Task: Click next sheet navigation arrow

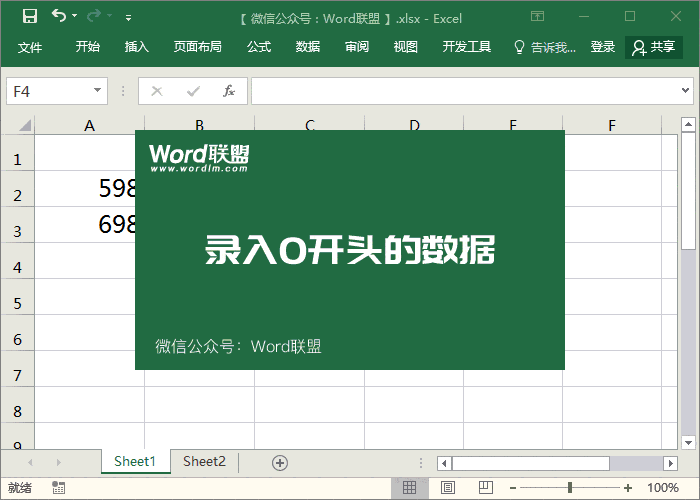Action: click(x=58, y=462)
